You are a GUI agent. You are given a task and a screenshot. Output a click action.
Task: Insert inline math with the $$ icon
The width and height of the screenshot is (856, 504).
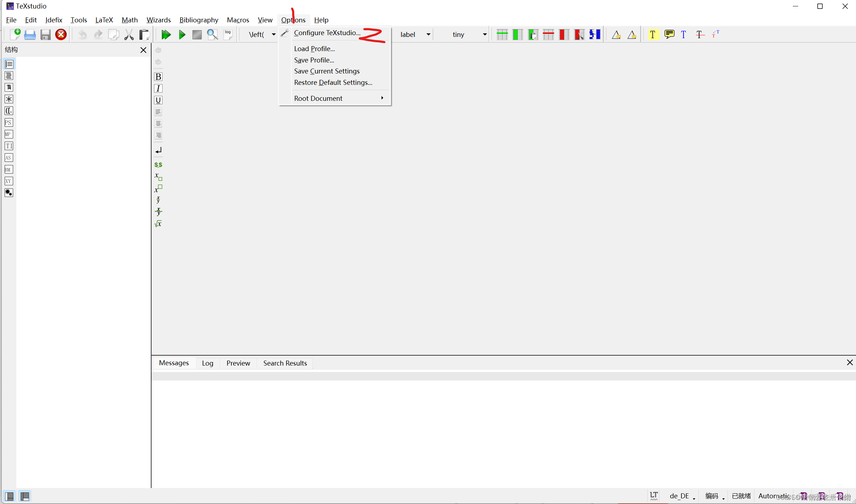(158, 164)
